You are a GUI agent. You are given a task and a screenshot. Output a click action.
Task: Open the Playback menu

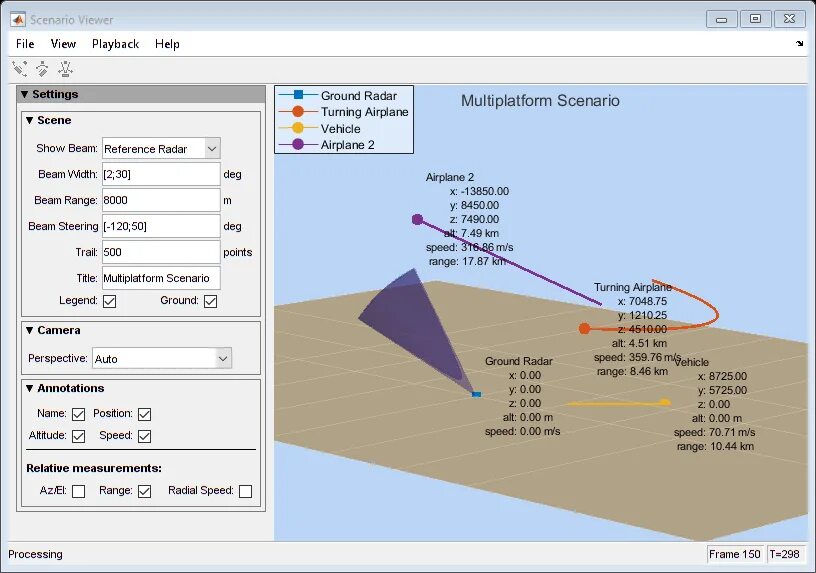point(116,44)
